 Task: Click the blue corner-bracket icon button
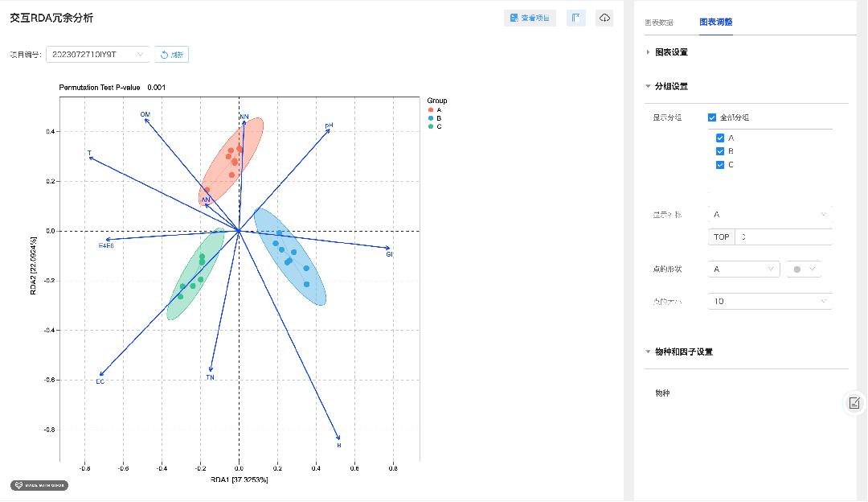[575, 18]
